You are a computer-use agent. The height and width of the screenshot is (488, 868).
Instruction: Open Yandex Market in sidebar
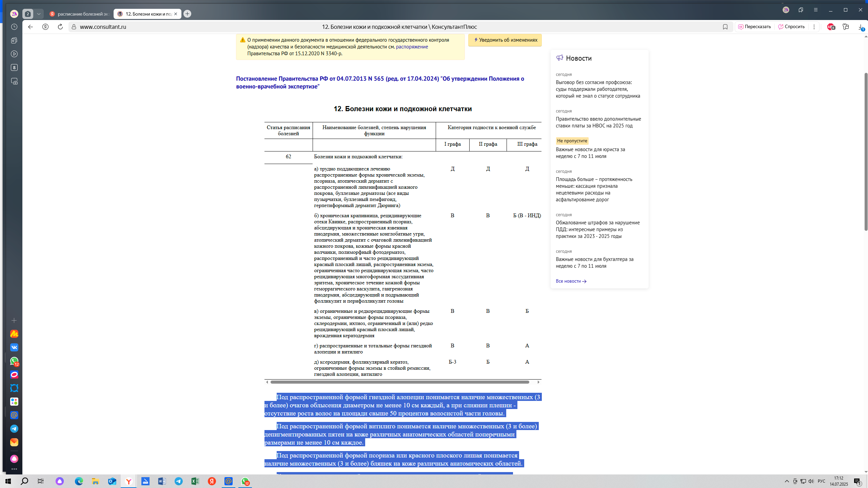tap(14, 334)
